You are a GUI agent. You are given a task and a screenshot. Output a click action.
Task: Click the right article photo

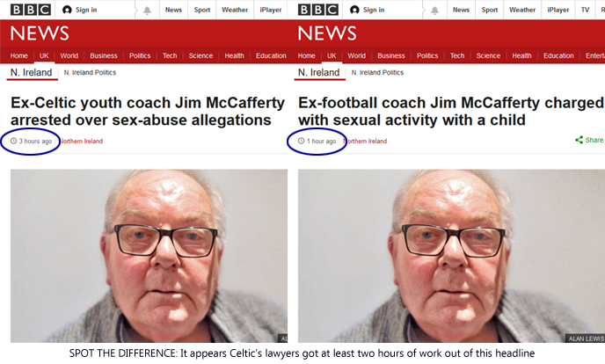[x=451, y=256]
